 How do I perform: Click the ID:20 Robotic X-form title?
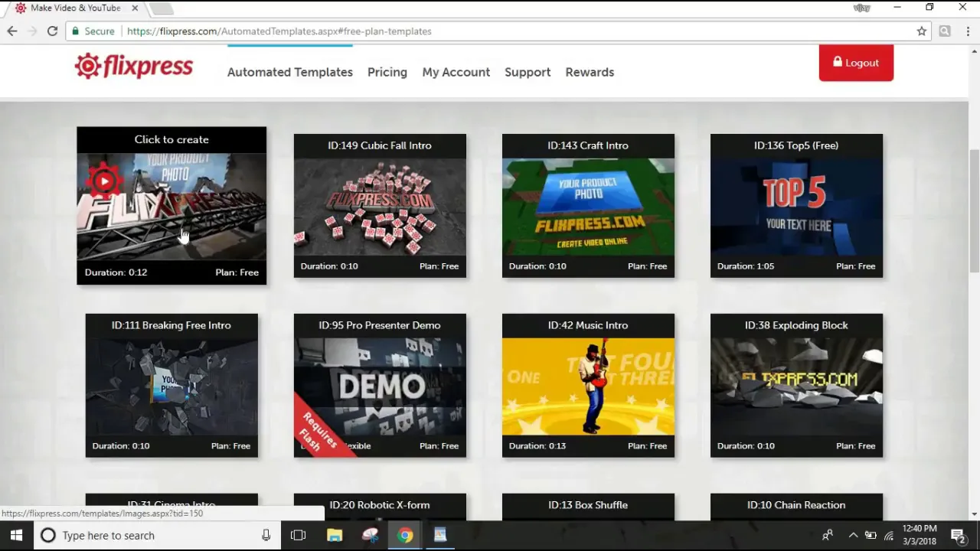[380, 505]
